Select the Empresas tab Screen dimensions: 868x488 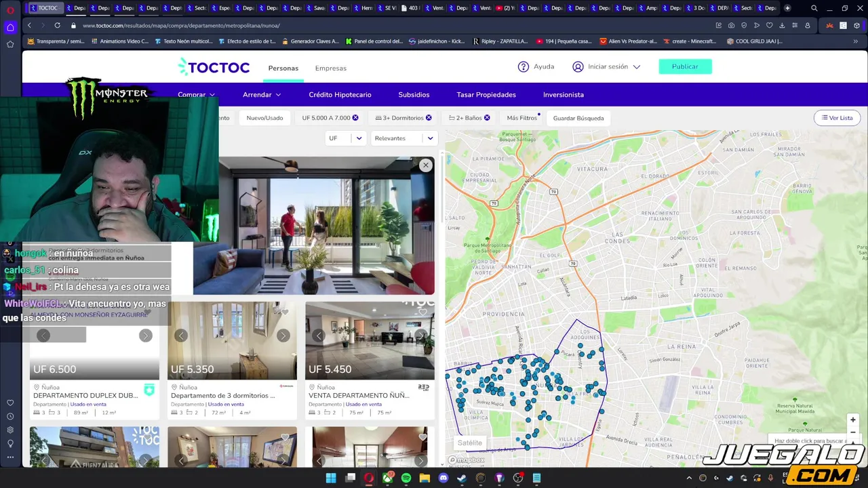(x=331, y=68)
